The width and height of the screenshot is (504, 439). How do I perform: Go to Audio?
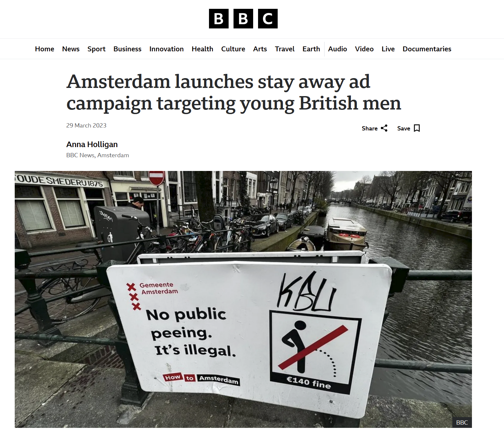pos(338,49)
